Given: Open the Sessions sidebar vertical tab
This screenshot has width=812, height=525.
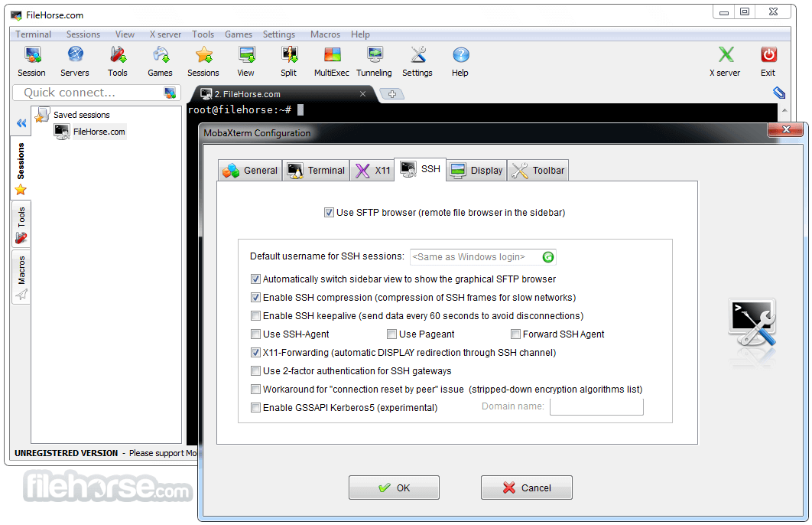Looking at the screenshot, I should click(21, 168).
